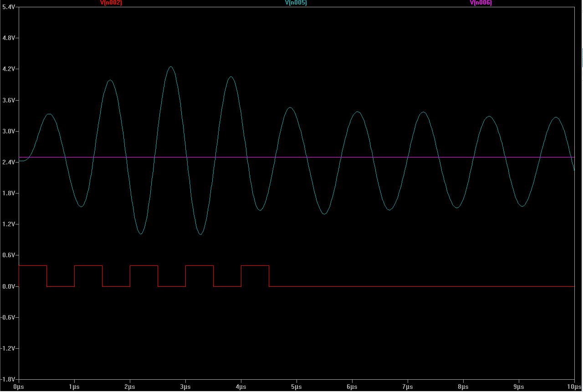
Task: Click the 1.2V vertical axis label
Action: pyautogui.click(x=9, y=224)
